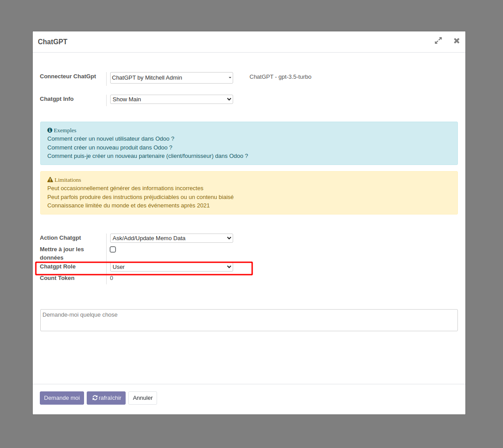Close the ChatGPT dialog
The width and height of the screenshot is (503, 448).
pos(457,41)
